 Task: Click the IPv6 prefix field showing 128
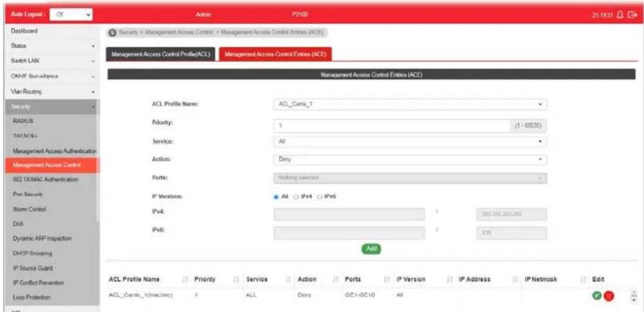tap(511, 233)
